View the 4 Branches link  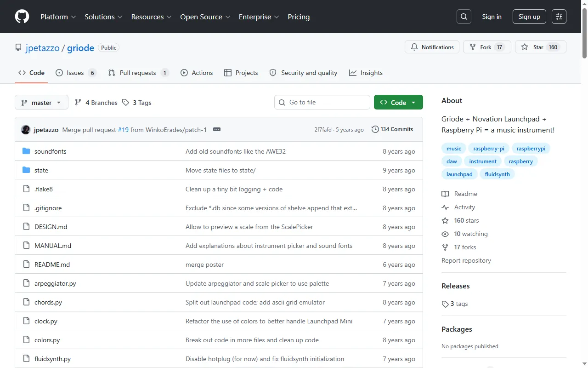96,103
